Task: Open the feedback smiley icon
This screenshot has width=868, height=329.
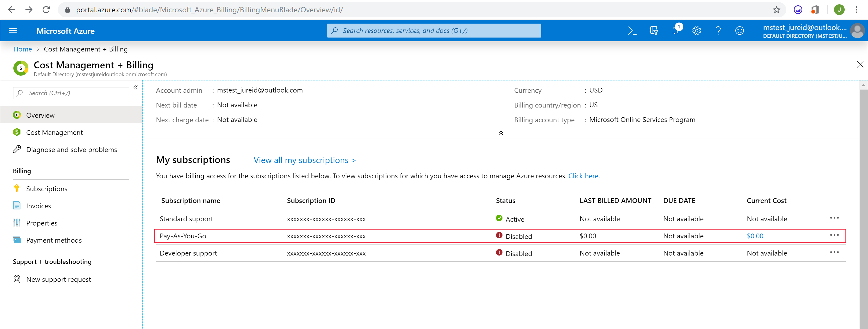Action: pyautogui.click(x=739, y=31)
